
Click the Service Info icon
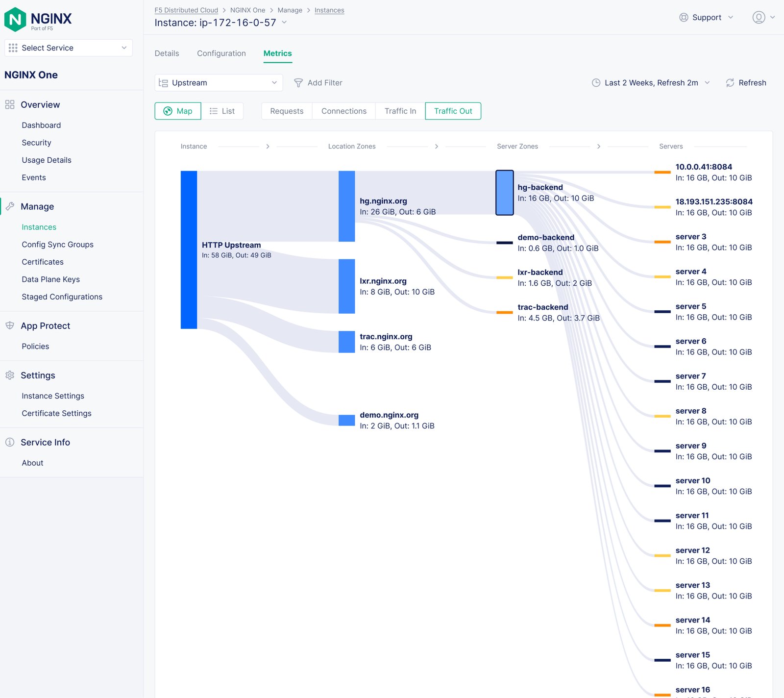coord(10,442)
